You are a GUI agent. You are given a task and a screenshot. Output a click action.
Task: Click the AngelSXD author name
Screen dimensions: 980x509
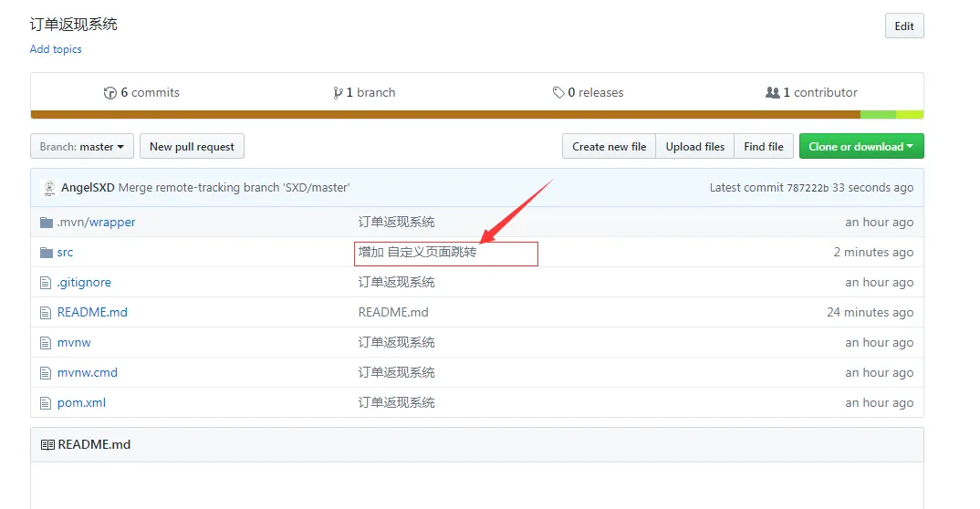tap(88, 187)
